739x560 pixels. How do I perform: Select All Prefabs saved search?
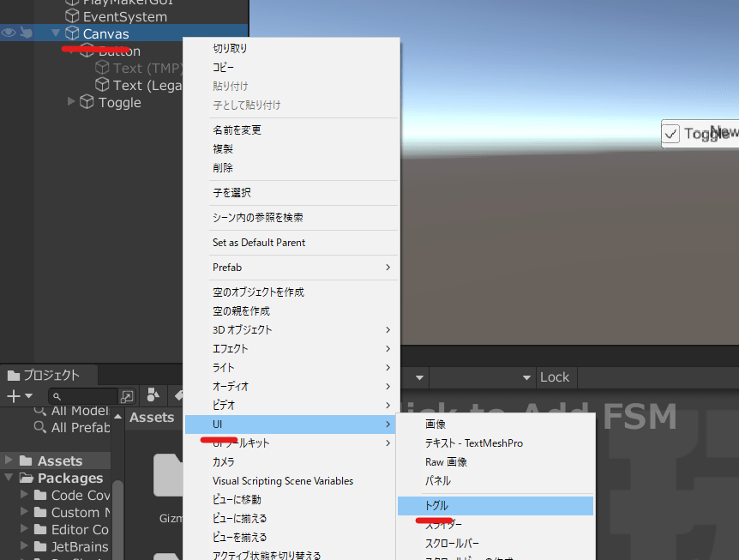pyautogui.click(x=80, y=427)
